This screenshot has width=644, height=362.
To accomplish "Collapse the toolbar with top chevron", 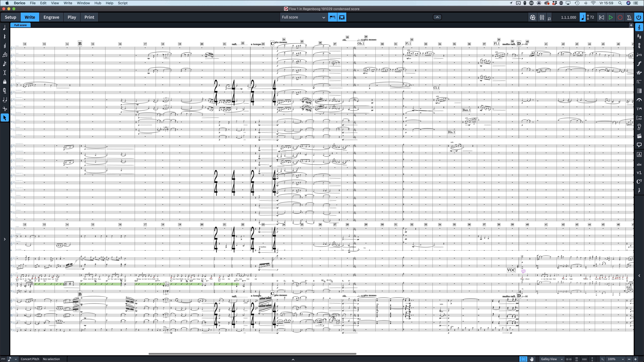I will [437, 17].
